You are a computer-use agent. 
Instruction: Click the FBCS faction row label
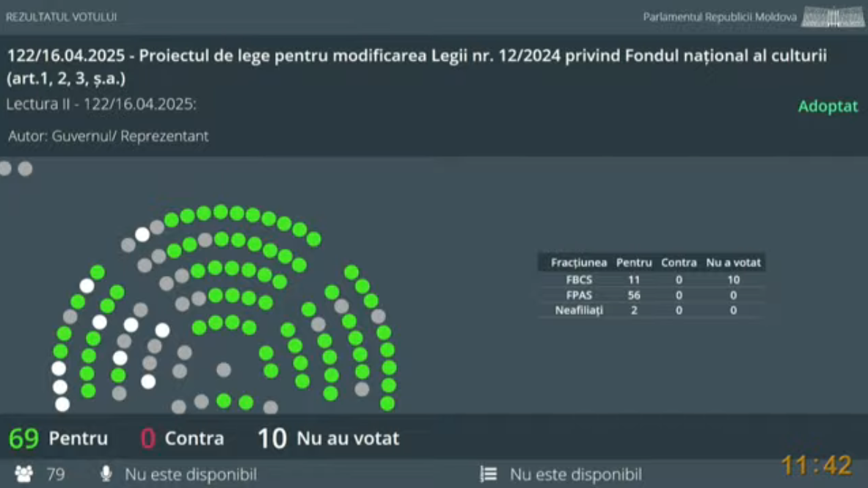579,280
